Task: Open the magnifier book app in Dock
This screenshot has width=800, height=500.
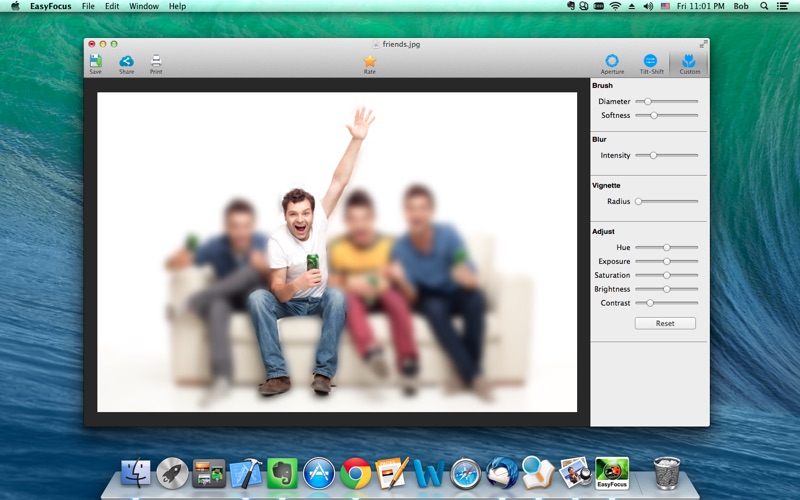Action: point(538,472)
